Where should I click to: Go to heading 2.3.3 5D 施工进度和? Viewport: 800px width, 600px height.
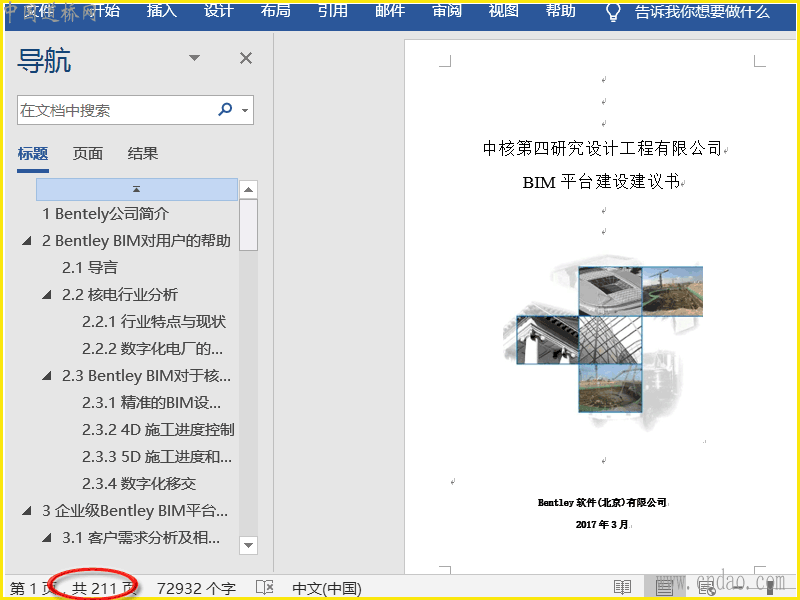click(x=157, y=457)
